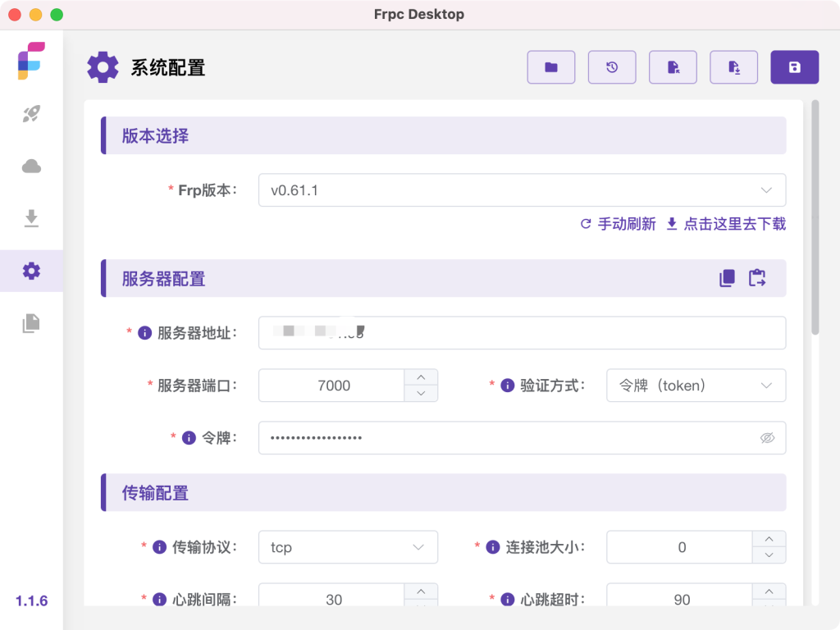This screenshot has height=630, width=840.
Task: Increase 心跳间隔 with the up arrow
Action: (x=421, y=591)
